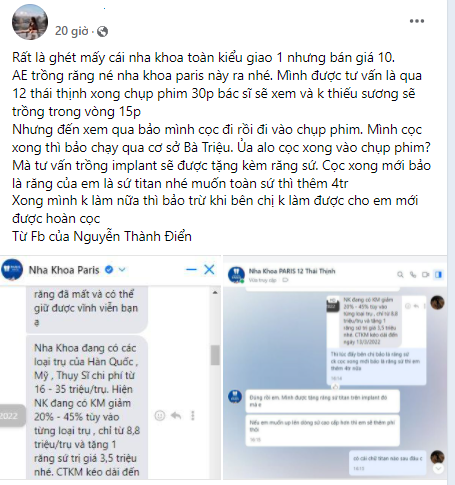This screenshot has height=485, width=455.
Task: Jump to latest messages with down chevron
Action: coord(438,468)
